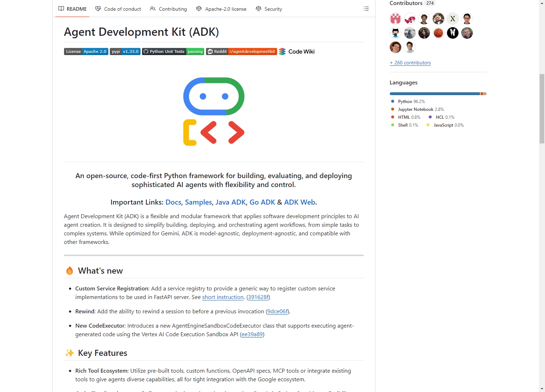
Task: Follow the Samples link
Action: [198, 202]
